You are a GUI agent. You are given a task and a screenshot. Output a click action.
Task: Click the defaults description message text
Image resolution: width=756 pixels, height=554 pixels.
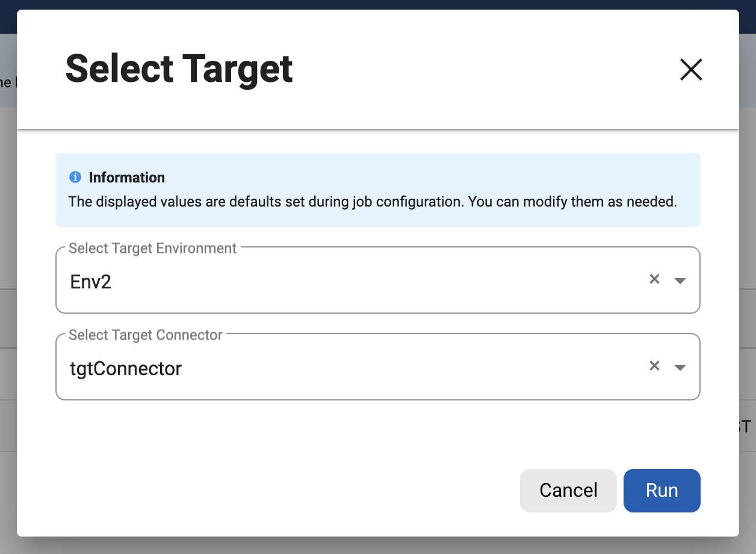373,202
